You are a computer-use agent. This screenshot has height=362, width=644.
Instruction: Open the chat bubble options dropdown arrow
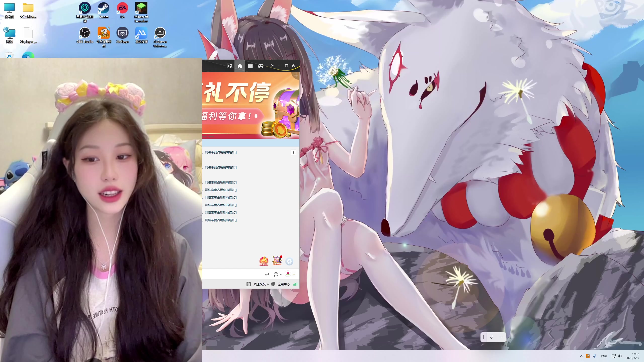point(281,274)
